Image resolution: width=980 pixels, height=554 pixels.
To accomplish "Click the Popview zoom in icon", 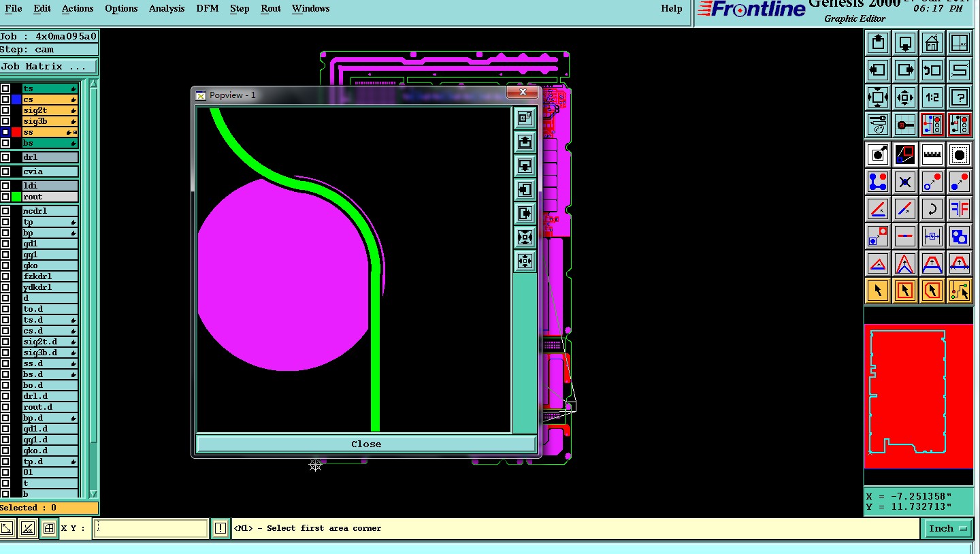I will pos(525,237).
